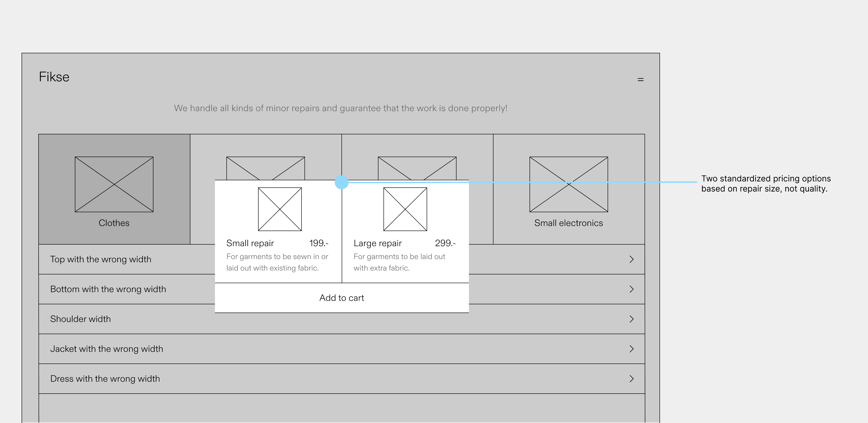
Task: Click the blue annotation dot marker
Action: tap(341, 182)
